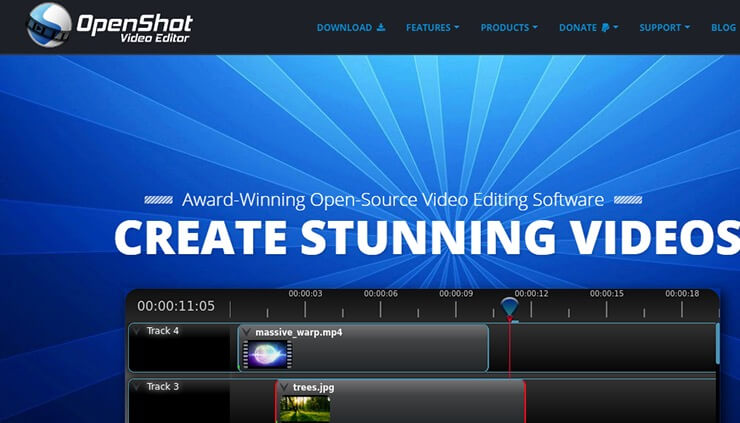This screenshot has height=423, width=740.
Task: Click the 00:00:15 ruler mark
Action: tap(607, 294)
